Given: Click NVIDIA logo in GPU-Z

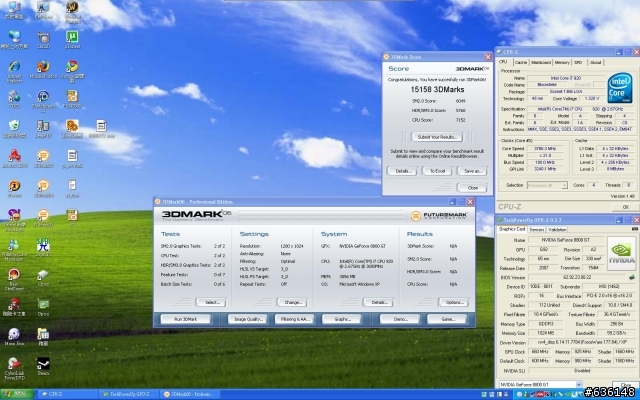Looking at the screenshot, I should tap(621, 253).
